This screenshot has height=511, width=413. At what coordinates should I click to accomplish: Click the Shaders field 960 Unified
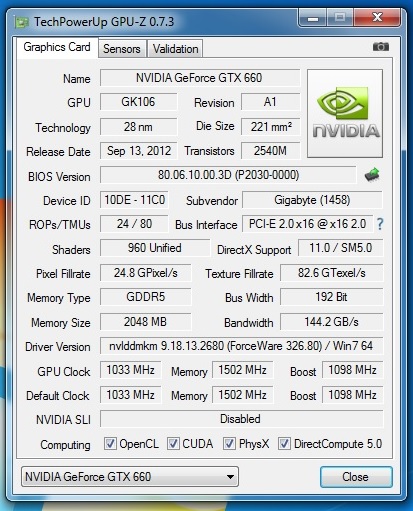pyautogui.click(x=155, y=248)
